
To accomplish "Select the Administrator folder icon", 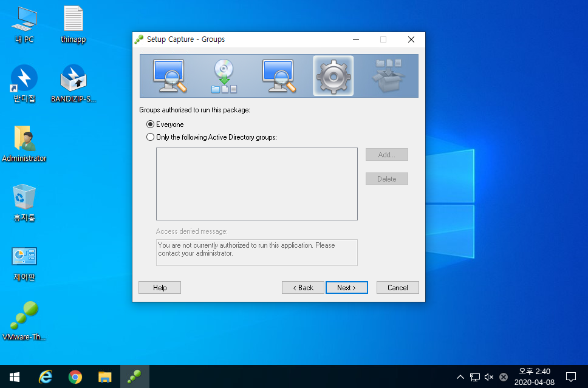I will (24, 144).
